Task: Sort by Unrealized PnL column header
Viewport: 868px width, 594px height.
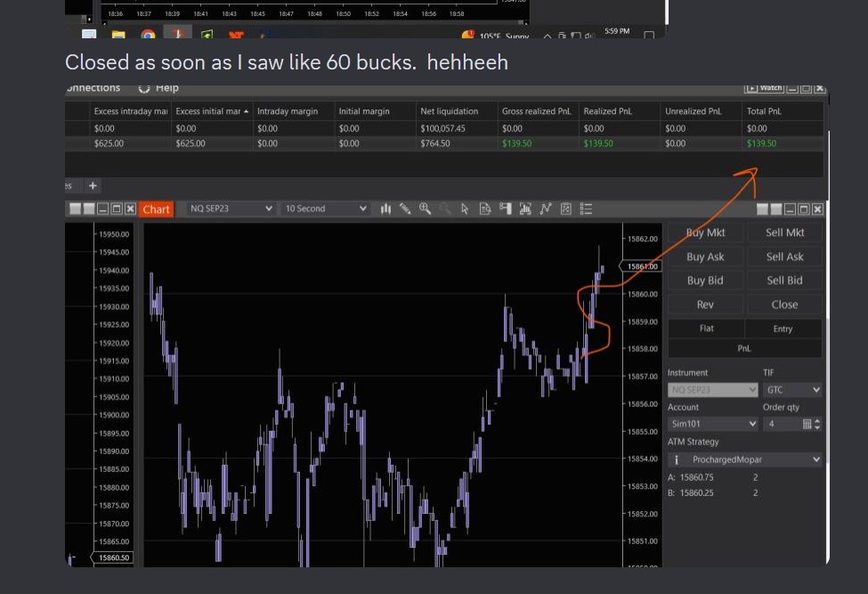Action: (x=702, y=111)
